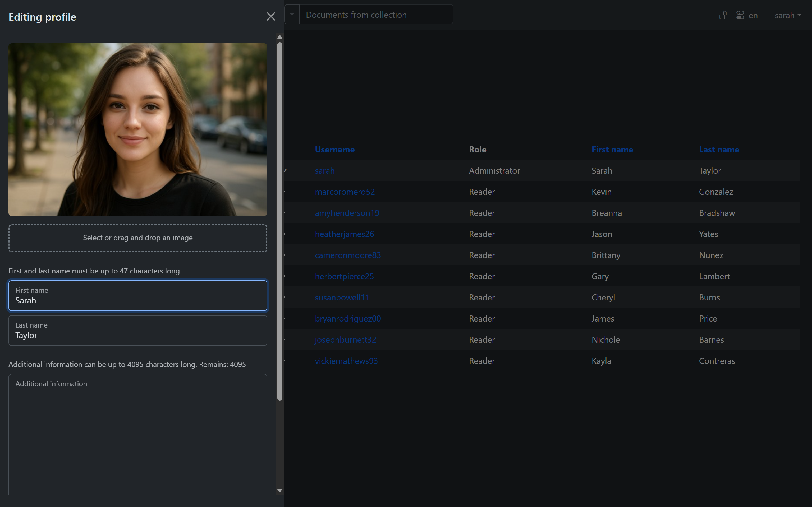Sort table by Last name column

[x=719, y=150]
